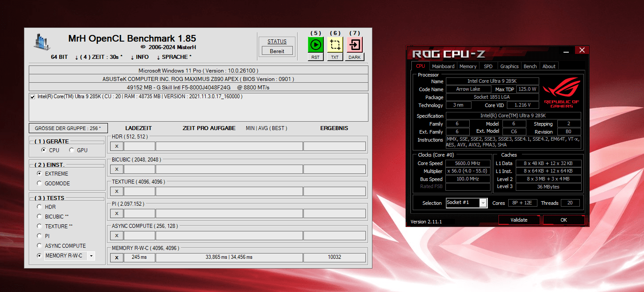This screenshot has width=644, height=292.
Task: Click the x button in TEXTURE row
Action: pos(117,191)
